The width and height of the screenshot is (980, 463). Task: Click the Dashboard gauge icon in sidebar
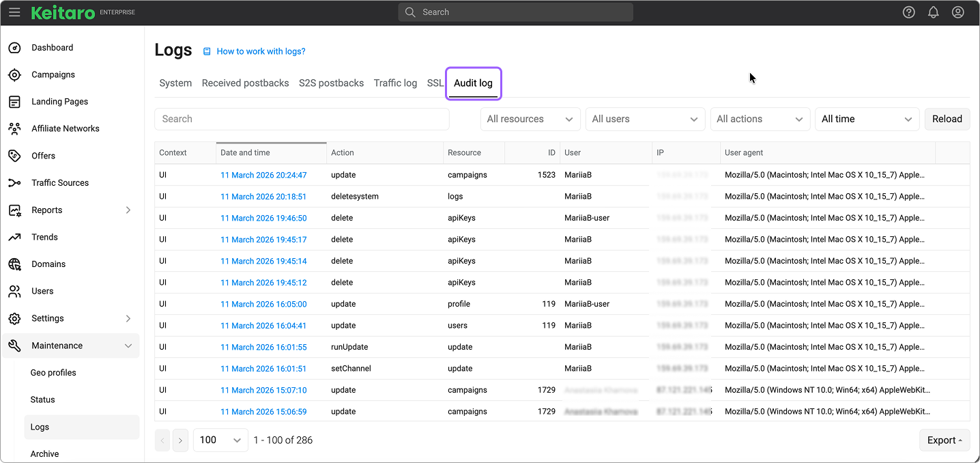pyautogui.click(x=14, y=48)
